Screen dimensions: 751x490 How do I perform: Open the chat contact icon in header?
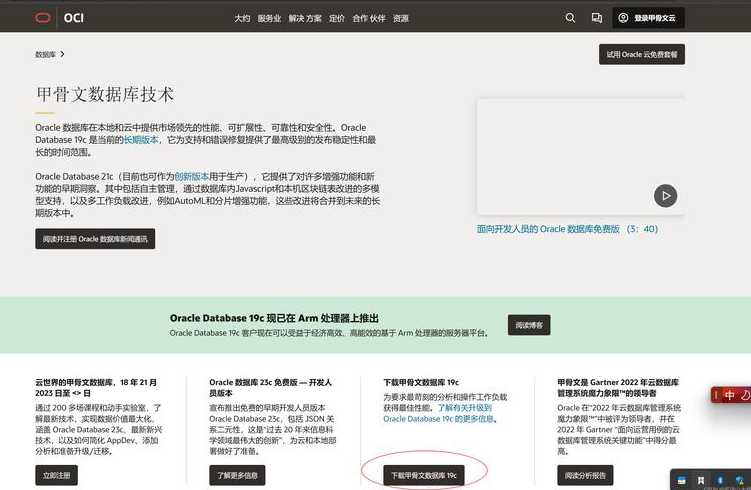tap(596, 18)
